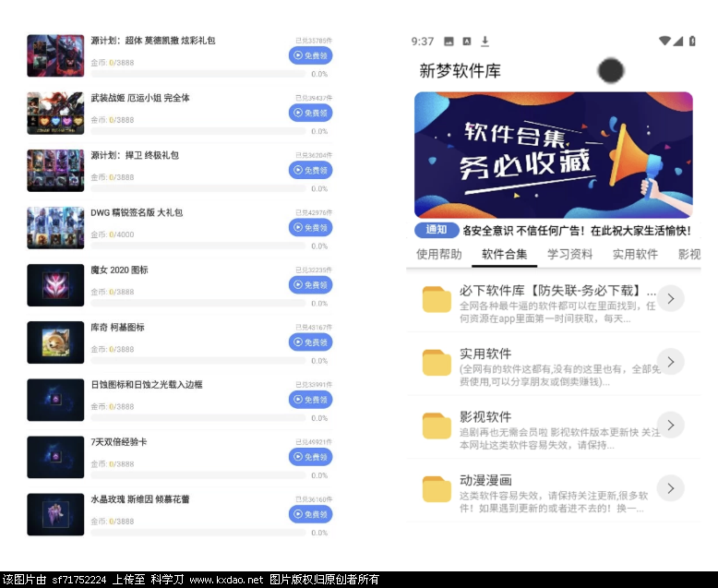Tap the dark round avatar icon

point(610,70)
